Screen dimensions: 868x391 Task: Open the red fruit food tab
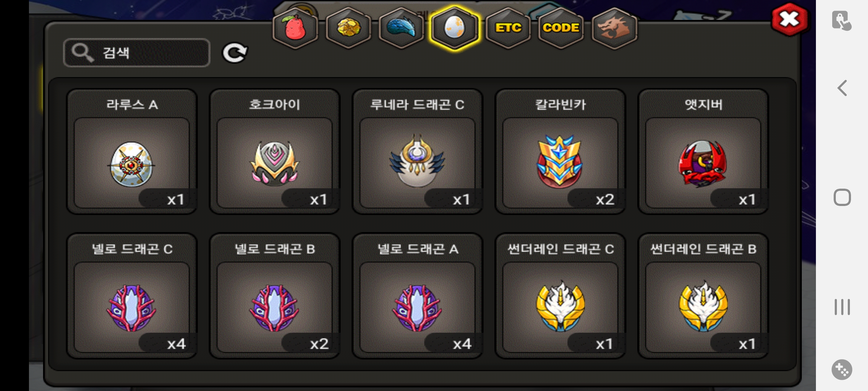[x=295, y=28]
